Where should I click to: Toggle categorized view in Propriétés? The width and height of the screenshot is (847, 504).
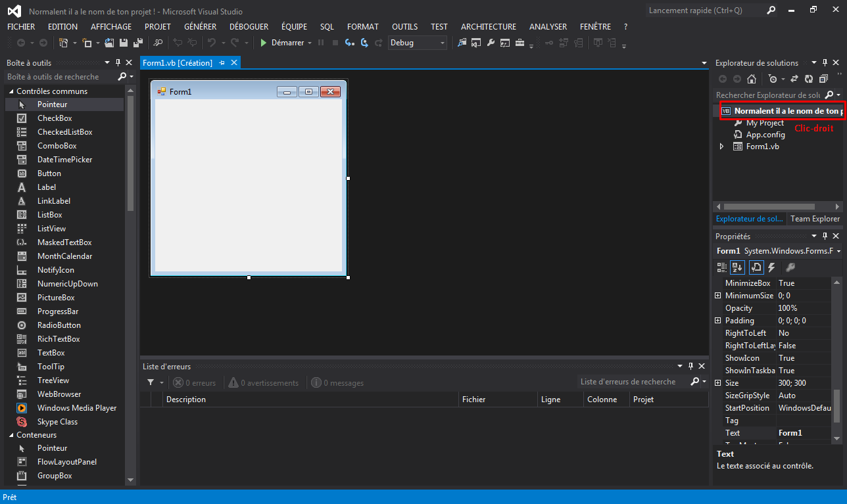click(722, 267)
